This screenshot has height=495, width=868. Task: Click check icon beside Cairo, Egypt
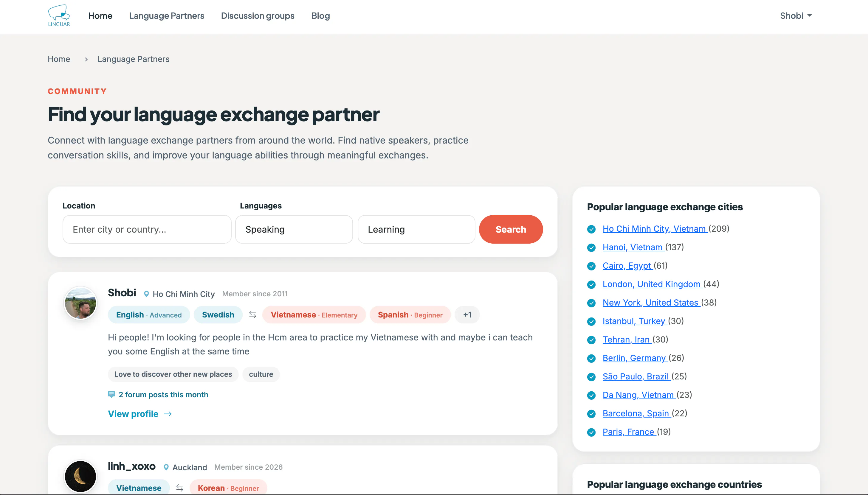(x=591, y=266)
